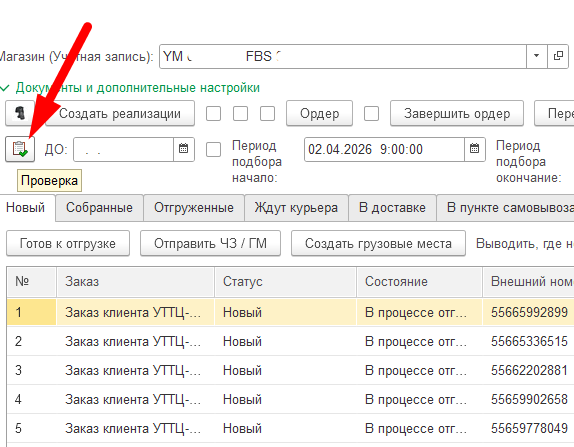The width and height of the screenshot is (574, 447).
Task: Open the Ждут курьера tab
Action: 296,208
